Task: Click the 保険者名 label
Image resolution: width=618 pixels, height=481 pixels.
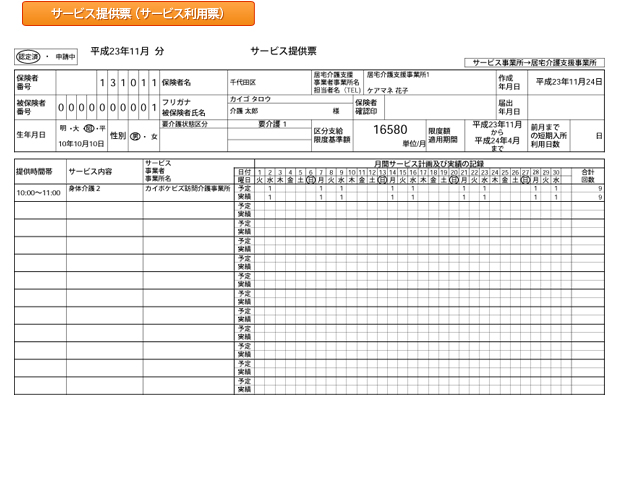Action: [x=176, y=82]
